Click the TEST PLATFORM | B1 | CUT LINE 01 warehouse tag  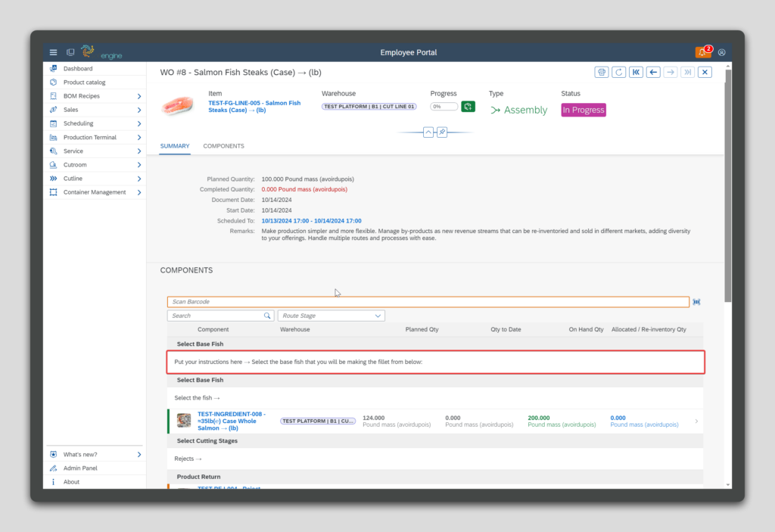[x=369, y=106]
